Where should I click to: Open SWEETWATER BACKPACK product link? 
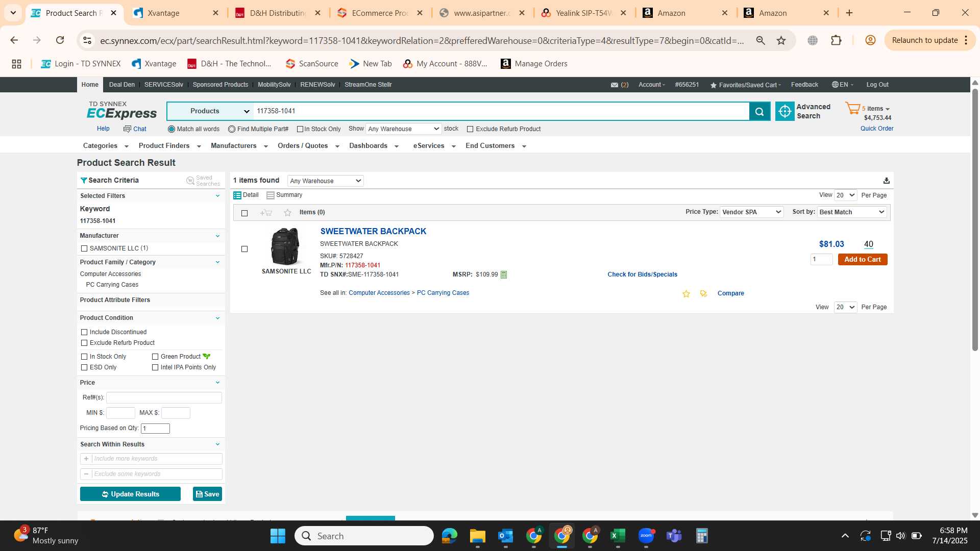tap(373, 232)
